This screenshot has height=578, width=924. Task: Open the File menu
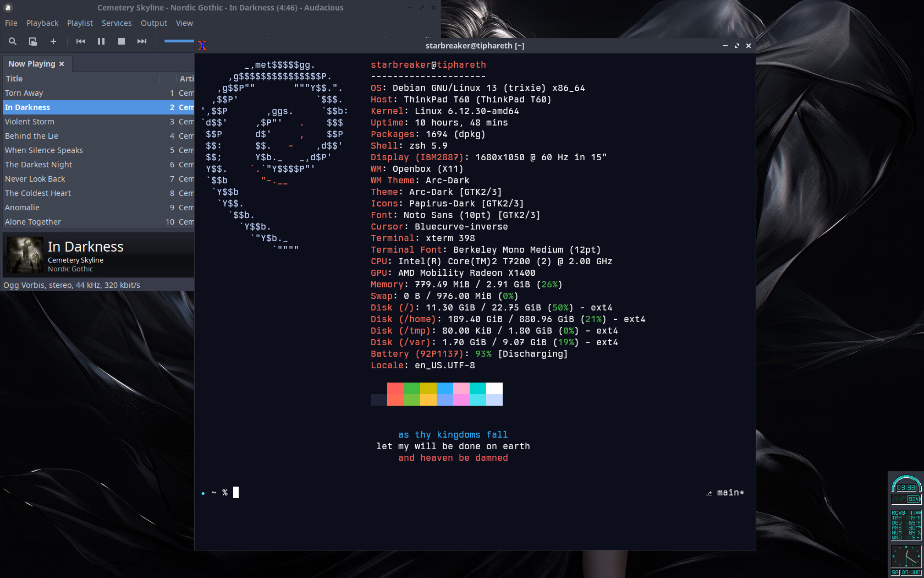coord(11,23)
